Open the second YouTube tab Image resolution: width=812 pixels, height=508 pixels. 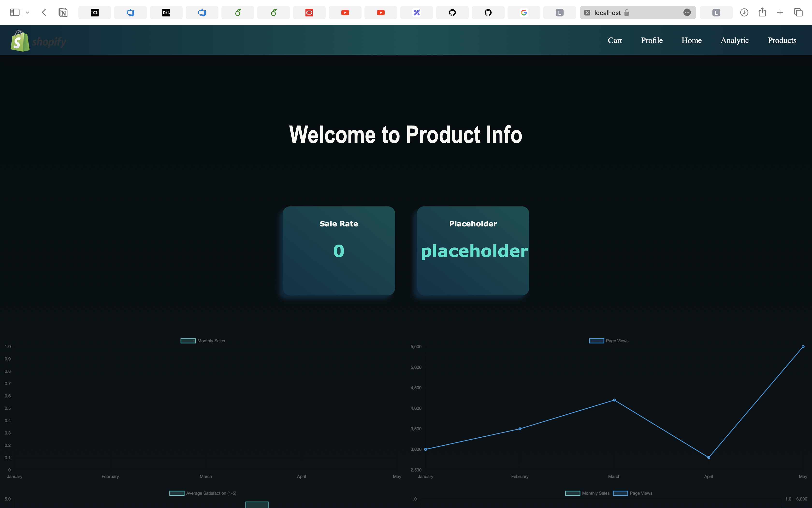coord(381,12)
